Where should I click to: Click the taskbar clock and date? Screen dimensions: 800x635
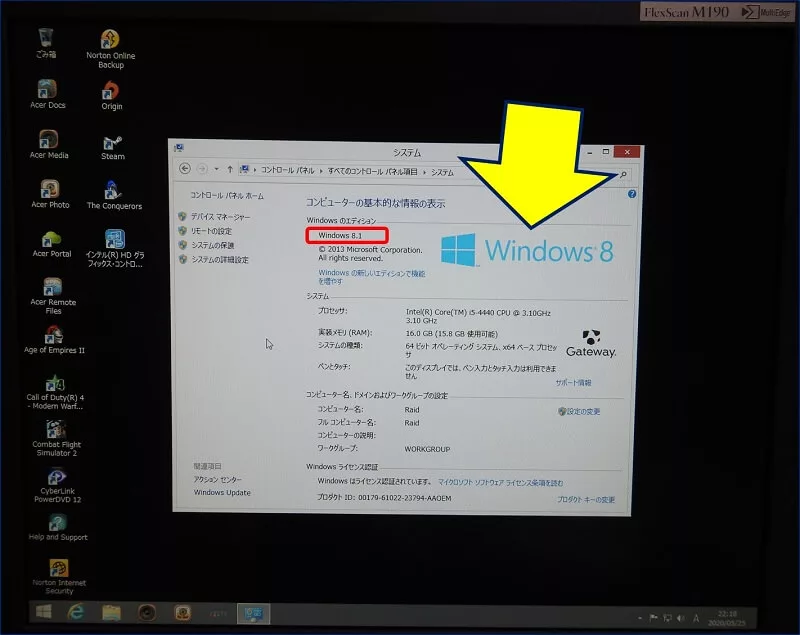click(727, 618)
